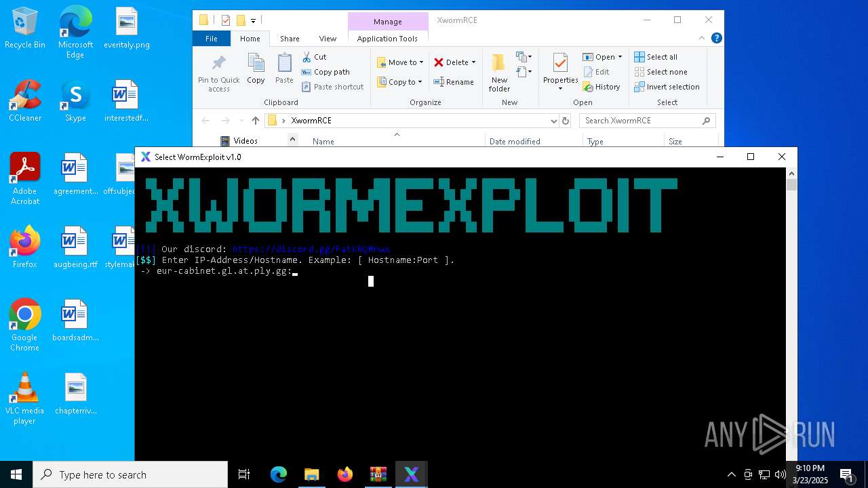868x488 pixels.
Task: Open the Application Tools tab
Action: tap(387, 39)
